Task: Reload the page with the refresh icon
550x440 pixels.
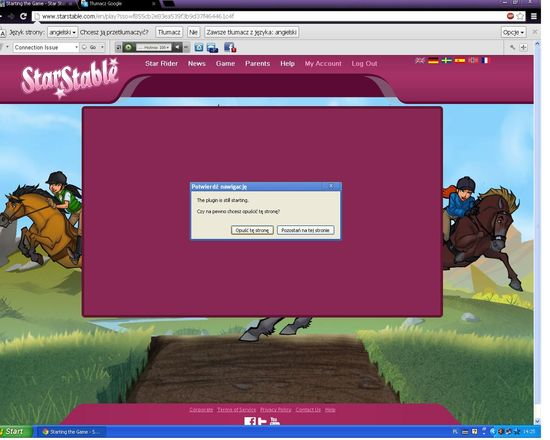Action: point(24,16)
